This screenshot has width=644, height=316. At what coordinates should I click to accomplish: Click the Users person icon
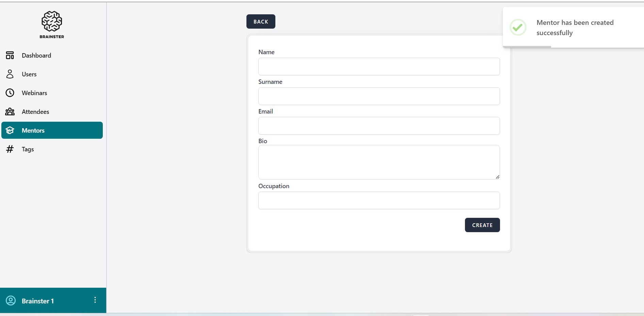point(10,74)
